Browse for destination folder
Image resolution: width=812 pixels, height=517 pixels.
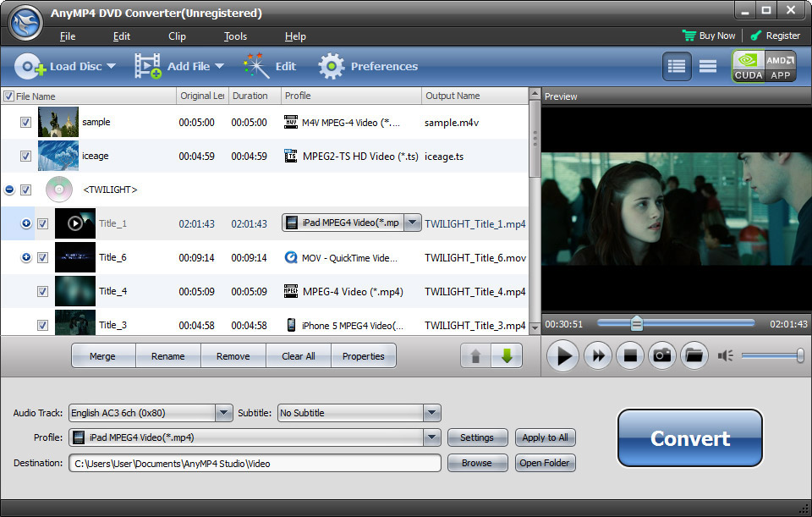[x=477, y=463]
